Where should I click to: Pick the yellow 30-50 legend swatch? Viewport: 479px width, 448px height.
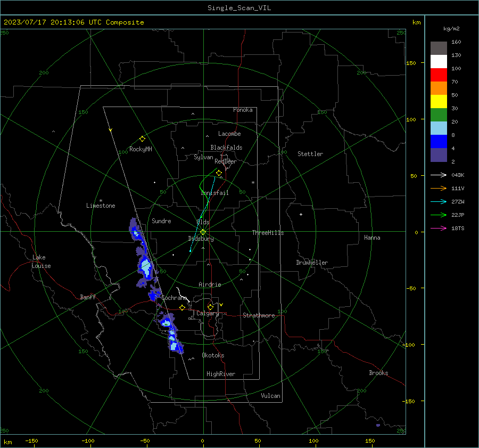[x=439, y=102]
